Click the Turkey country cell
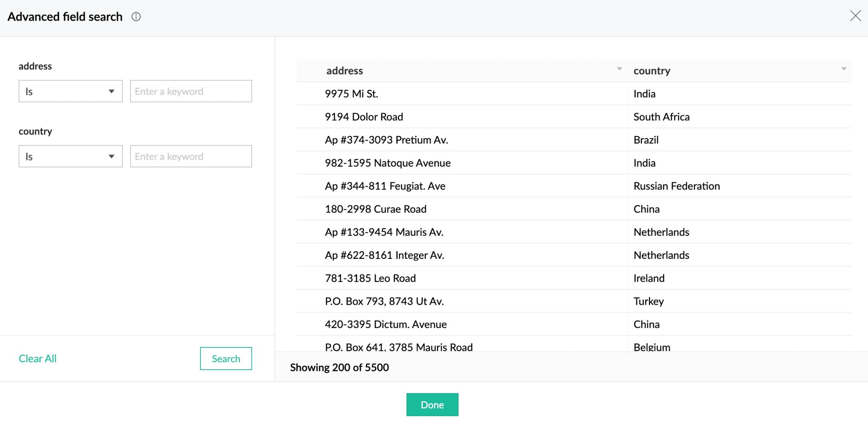The height and width of the screenshot is (421, 868). point(648,301)
